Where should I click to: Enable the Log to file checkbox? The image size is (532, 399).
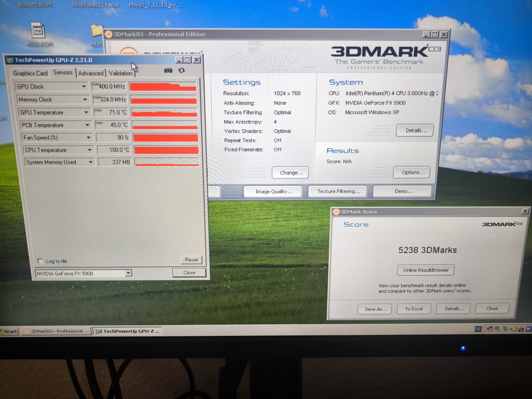coord(40,261)
